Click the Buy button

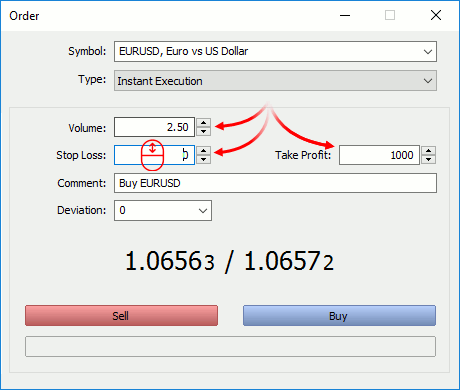(339, 315)
